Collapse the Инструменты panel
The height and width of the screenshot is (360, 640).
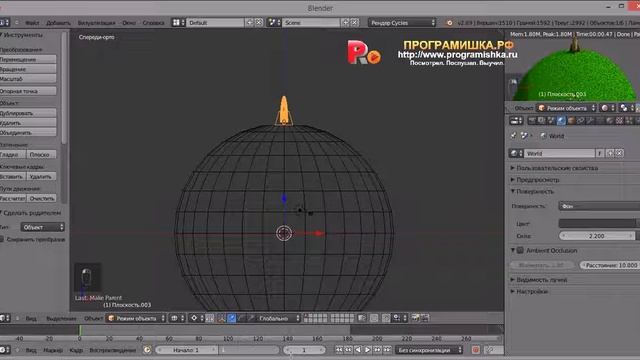coord(2,35)
